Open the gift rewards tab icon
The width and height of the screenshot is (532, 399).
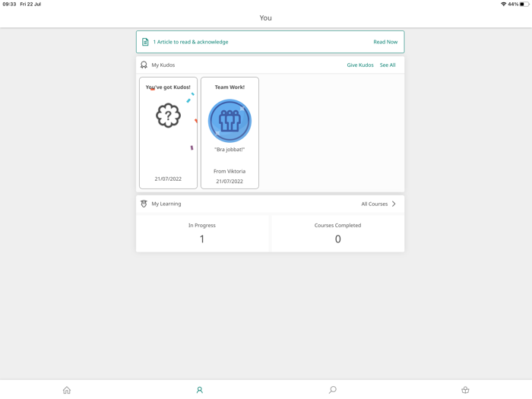click(x=465, y=390)
